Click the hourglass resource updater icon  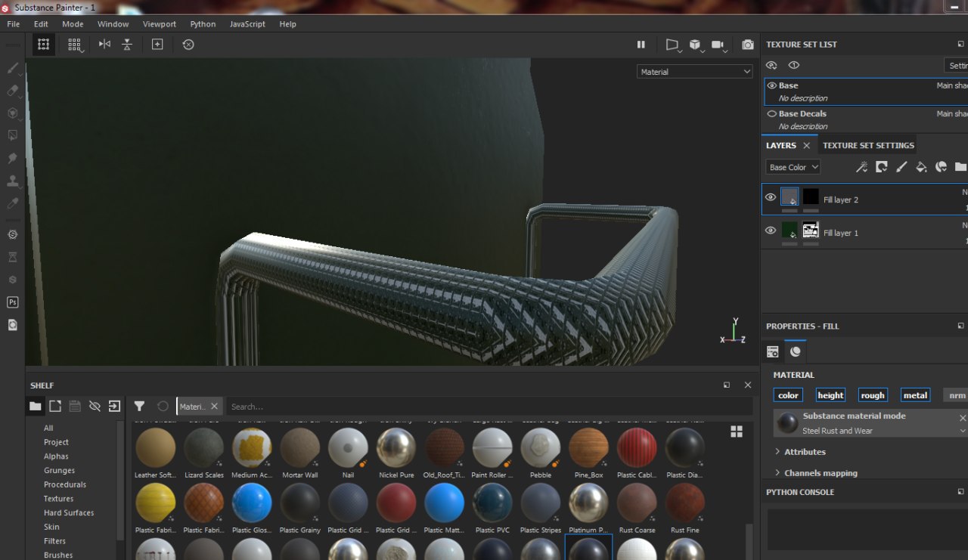(x=13, y=257)
